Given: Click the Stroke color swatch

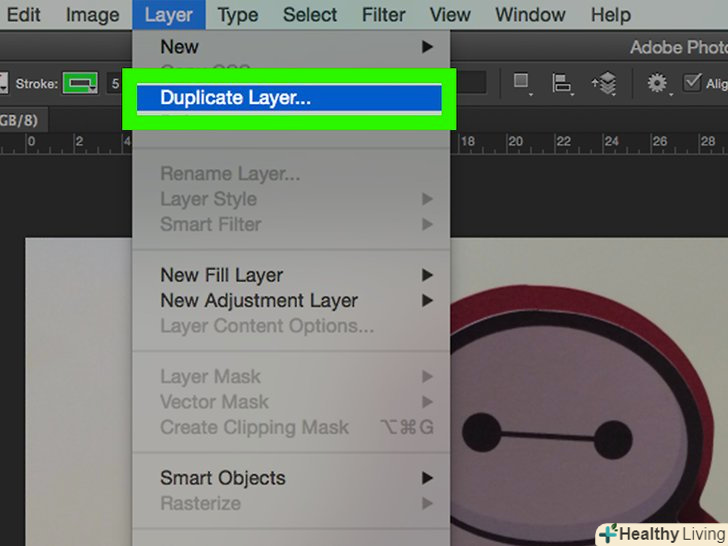Looking at the screenshot, I should (x=80, y=84).
